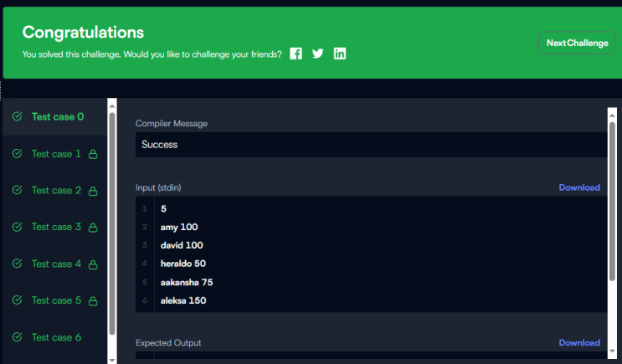This screenshot has width=622, height=364.
Task: Click the Success compiler message box
Action: click(x=372, y=144)
